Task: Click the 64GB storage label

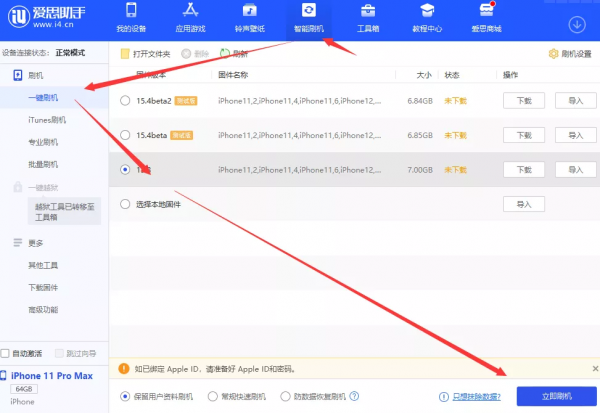Action: [x=24, y=389]
